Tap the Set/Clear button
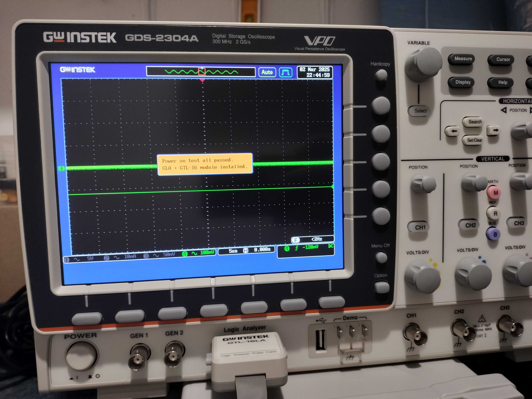Image resolution: width=532 pixels, height=399 pixels. pyautogui.click(x=472, y=140)
